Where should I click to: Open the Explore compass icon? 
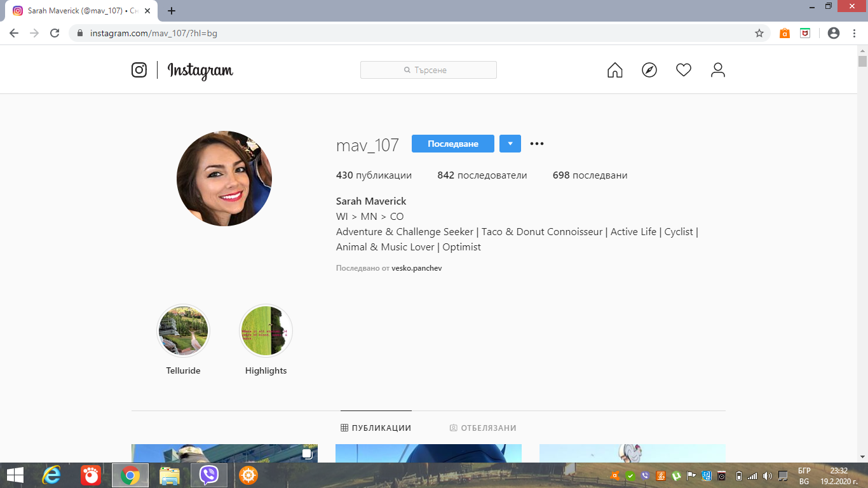649,70
